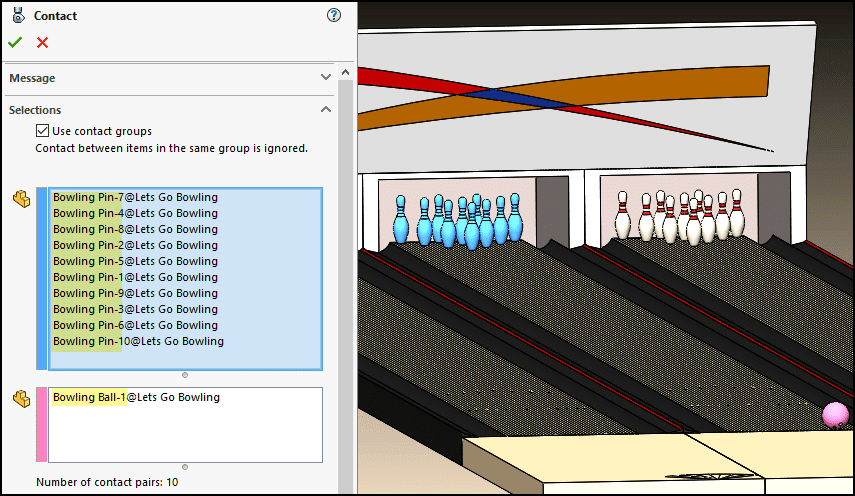Click resize handle below second group box
This screenshot has width=855, height=496.
(x=185, y=467)
